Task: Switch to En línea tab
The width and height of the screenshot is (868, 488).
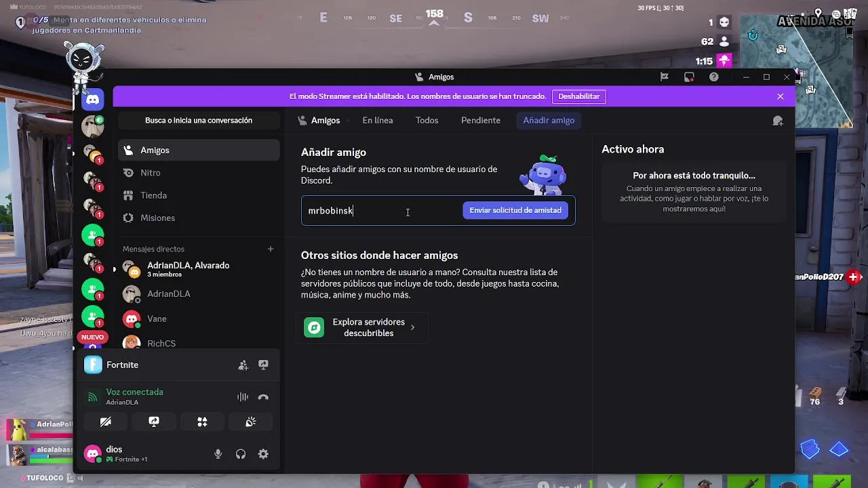Action: (378, 121)
